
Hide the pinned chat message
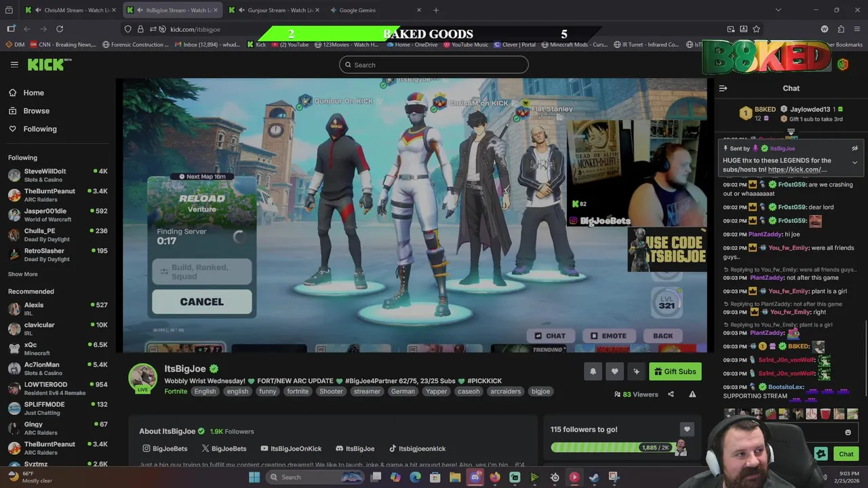854,148
